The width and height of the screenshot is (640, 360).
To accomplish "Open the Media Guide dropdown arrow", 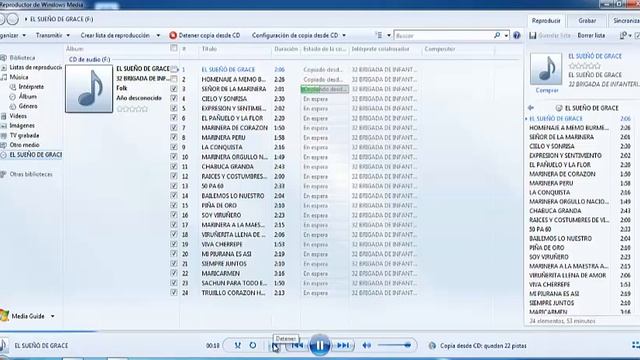I will coord(52,316).
